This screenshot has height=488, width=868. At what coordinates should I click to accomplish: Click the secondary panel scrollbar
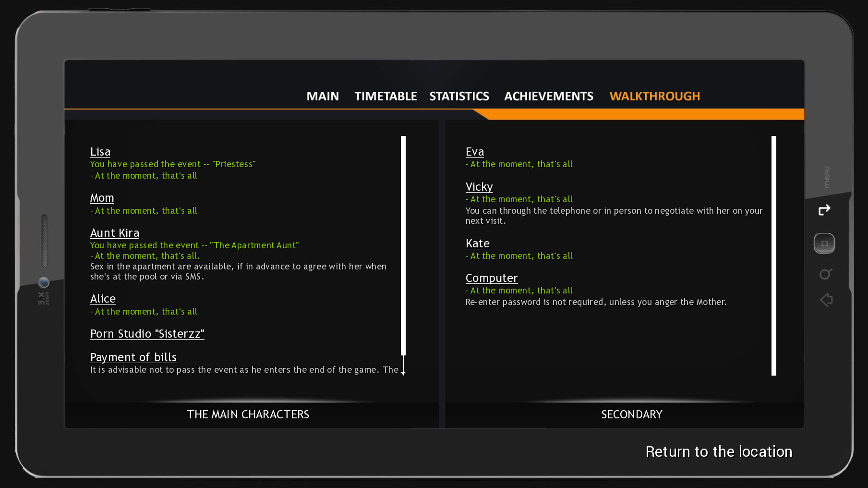[x=773, y=255]
